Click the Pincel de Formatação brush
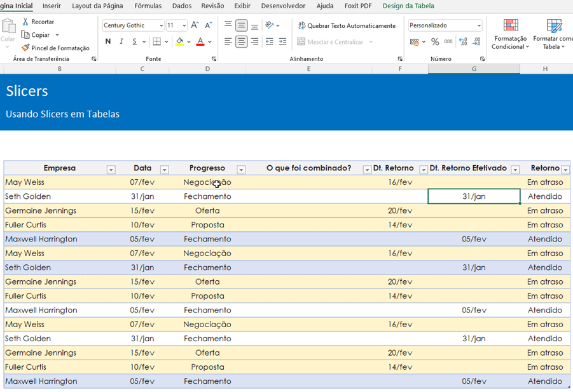Viewport: 573px width, 392px height. pos(25,48)
